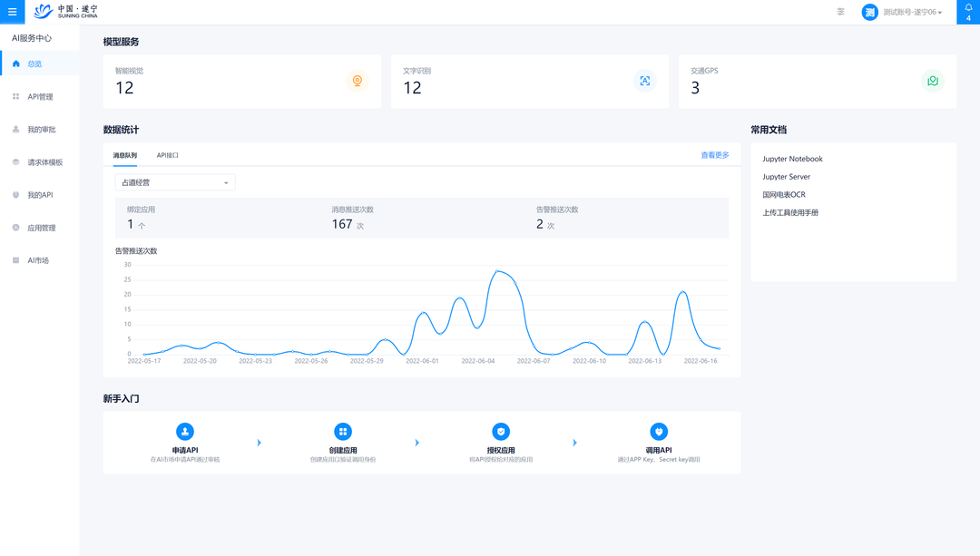Click the settings sliders icon in header
Screen dimensions: 980x556
point(840,12)
